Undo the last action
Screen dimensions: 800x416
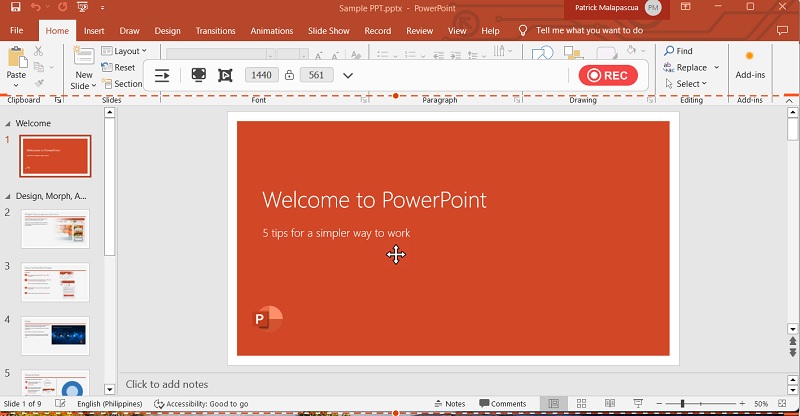pos(35,7)
